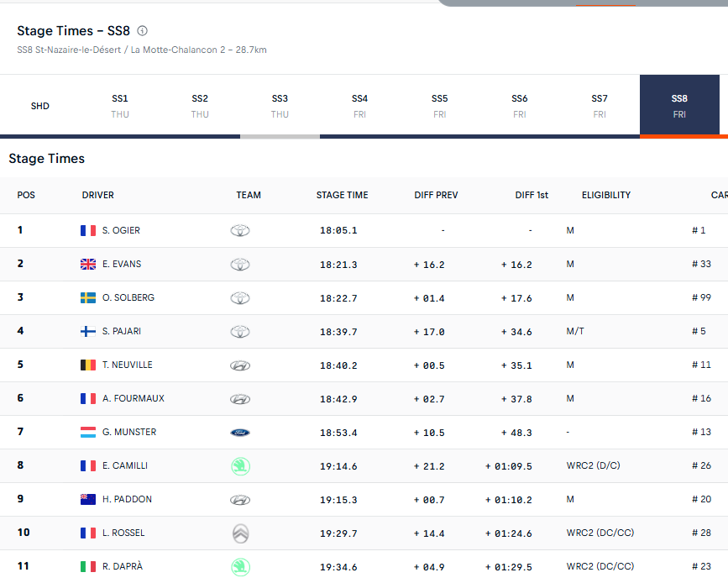Click the Swedish flag next to O. Solberg
The height and width of the screenshot is (583, 728).
(88, 297)
